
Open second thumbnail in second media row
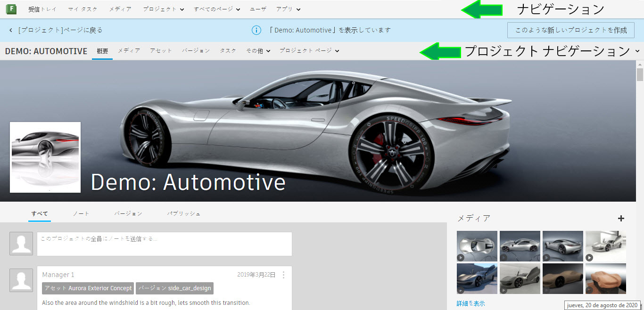520,279
